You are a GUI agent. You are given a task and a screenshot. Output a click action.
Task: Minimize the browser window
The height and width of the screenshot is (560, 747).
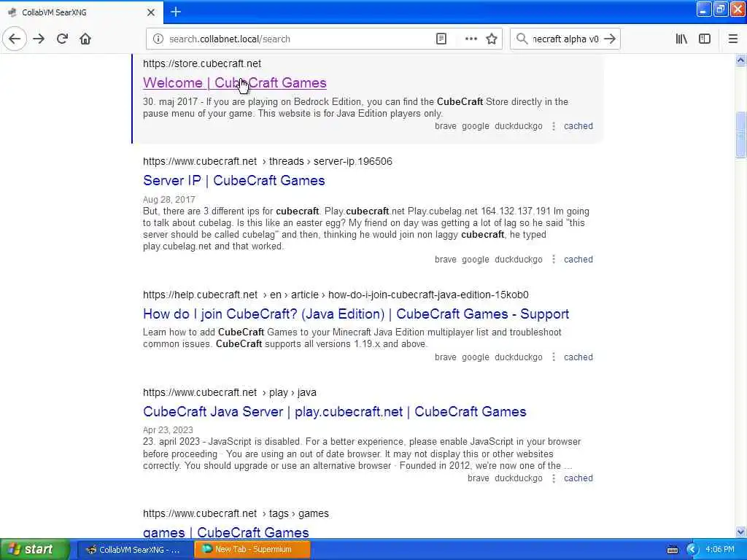click(704, 9)
